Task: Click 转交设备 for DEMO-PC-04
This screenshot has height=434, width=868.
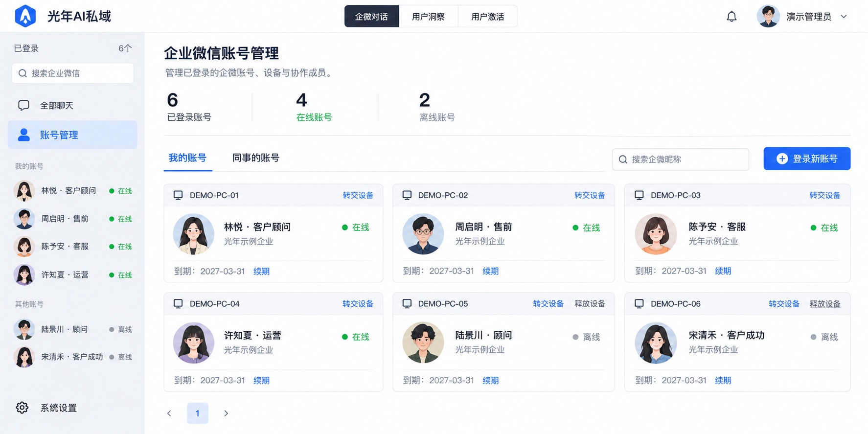Action: (x=358, y=304)
